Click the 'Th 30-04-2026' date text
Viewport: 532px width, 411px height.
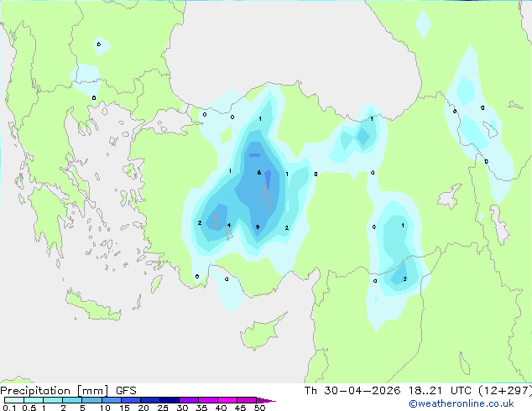tap(352, 391)
